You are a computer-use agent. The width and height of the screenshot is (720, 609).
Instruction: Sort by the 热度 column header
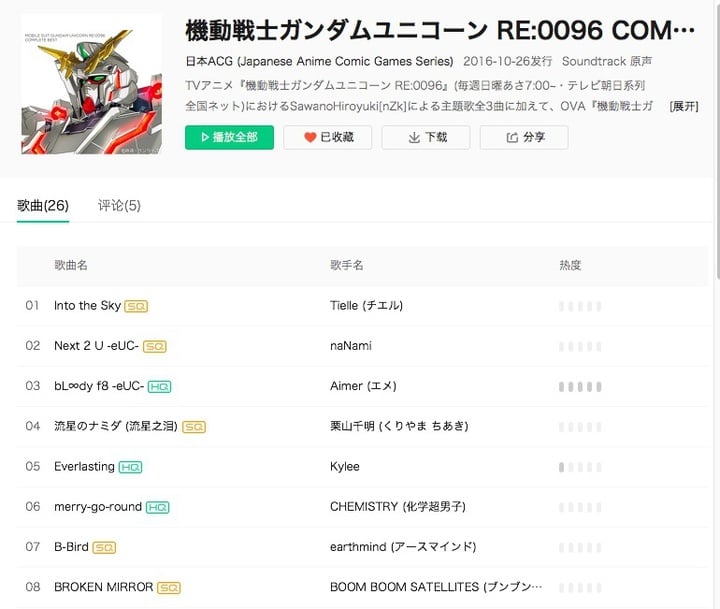point(570,265)
